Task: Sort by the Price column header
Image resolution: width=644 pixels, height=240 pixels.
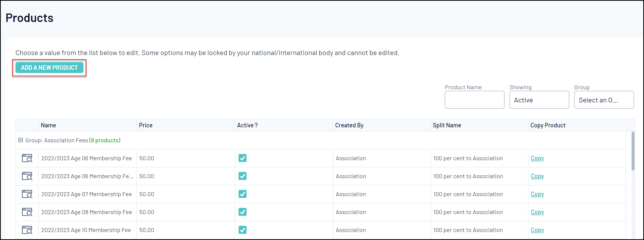Action: (145, 125)
